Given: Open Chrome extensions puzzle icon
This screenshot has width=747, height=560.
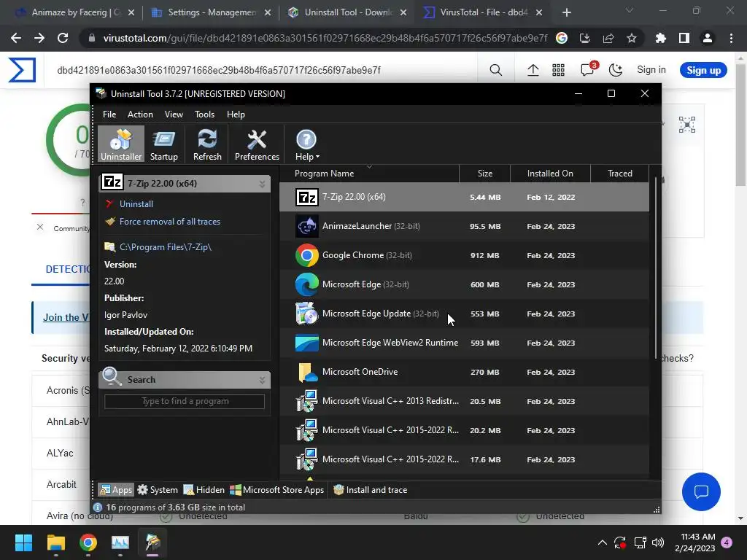Looking at the screenshot, I should (660, 38).
